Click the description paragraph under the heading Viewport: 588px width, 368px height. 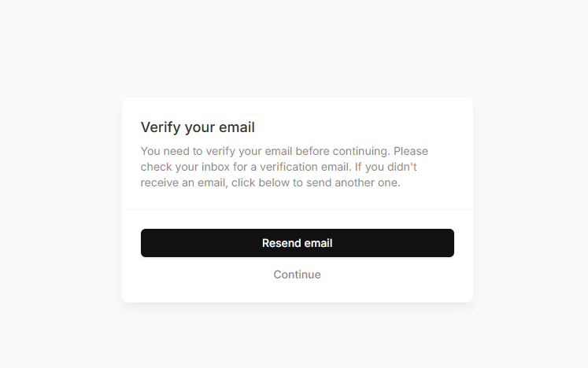pyautogui.click(x=285, y=167)
